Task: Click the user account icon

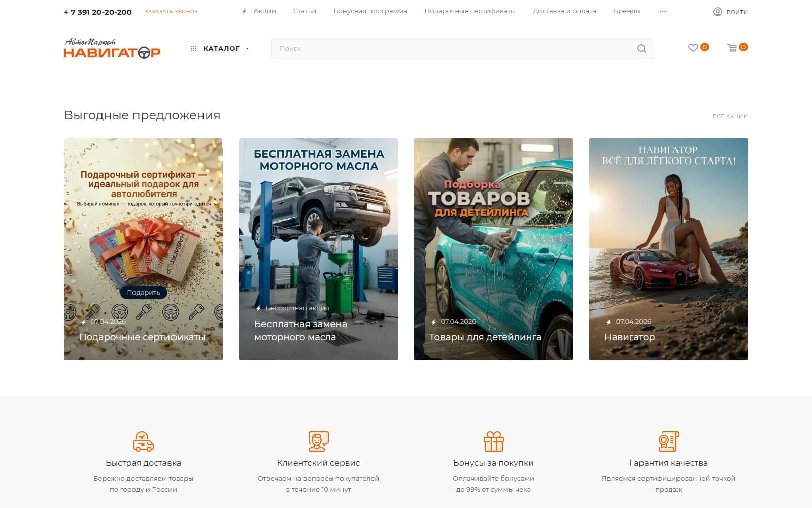Action: click(x=717, y=12)
